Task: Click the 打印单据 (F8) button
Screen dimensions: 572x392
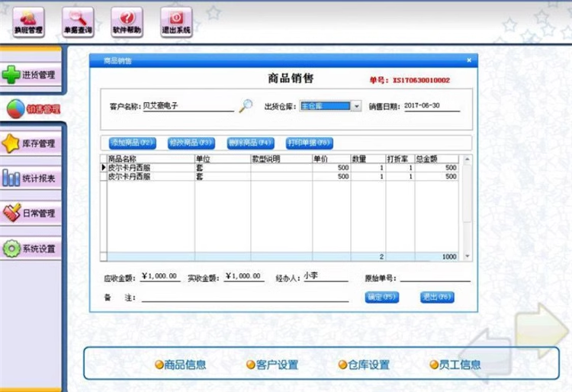Action: (x=310, y=143)
